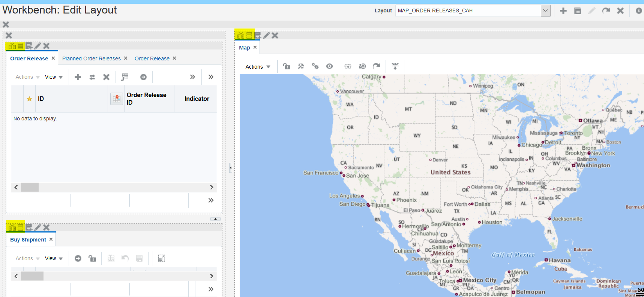Split Buy Shipment region horizontally

pyautogui.click(x=20, y=227)
